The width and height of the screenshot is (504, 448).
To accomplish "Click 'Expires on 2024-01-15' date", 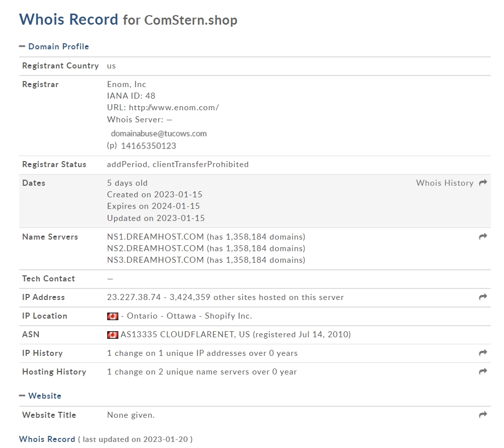I will (x=154, y=206).
